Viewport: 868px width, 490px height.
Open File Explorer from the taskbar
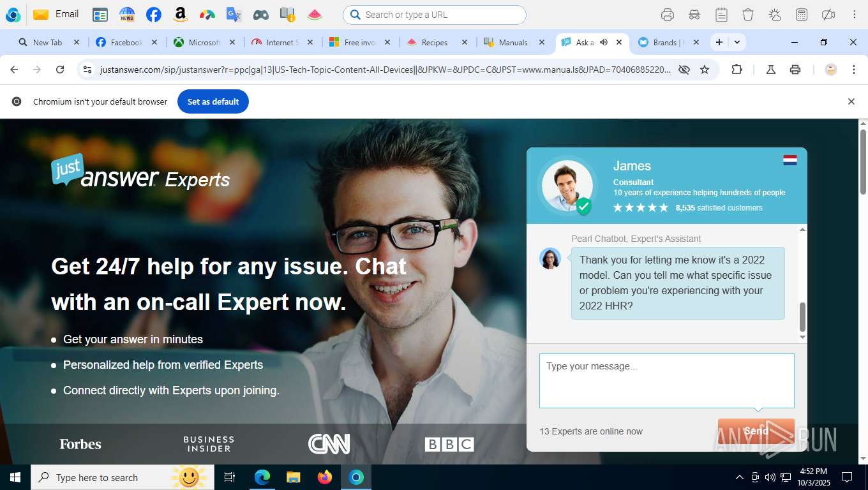pyautogui.click(x=293, y=477)
